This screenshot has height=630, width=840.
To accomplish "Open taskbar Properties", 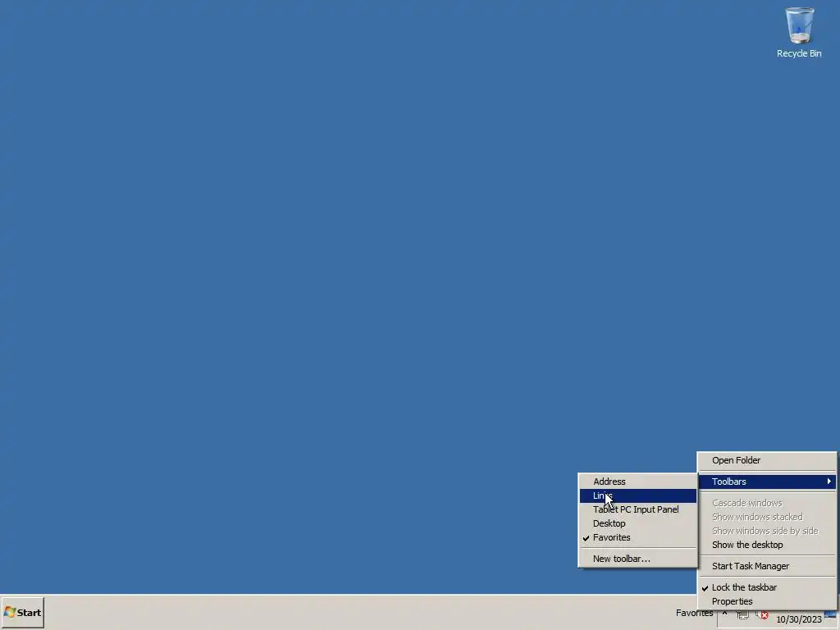I will tap(767, 601).
